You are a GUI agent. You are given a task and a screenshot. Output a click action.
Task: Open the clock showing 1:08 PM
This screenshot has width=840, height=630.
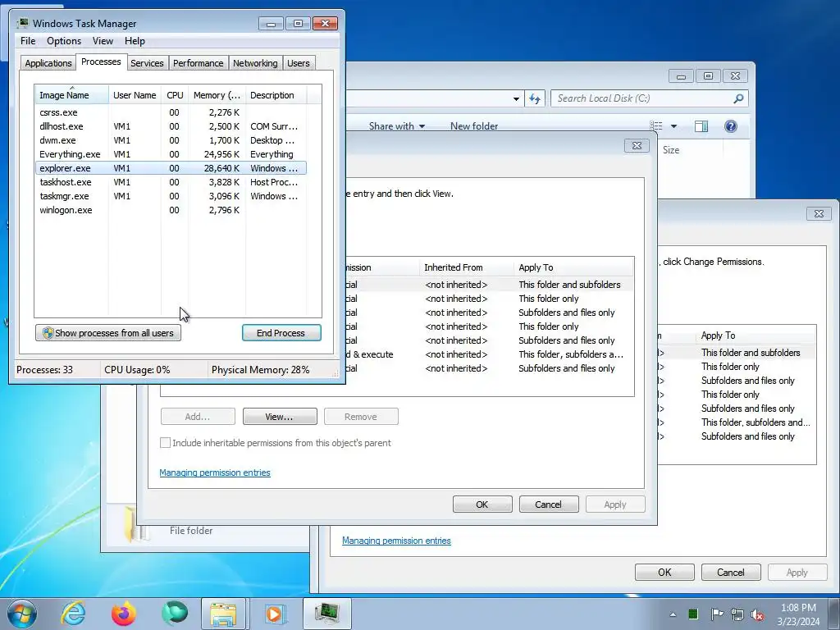pyautogui.click(x=798, y=614)
